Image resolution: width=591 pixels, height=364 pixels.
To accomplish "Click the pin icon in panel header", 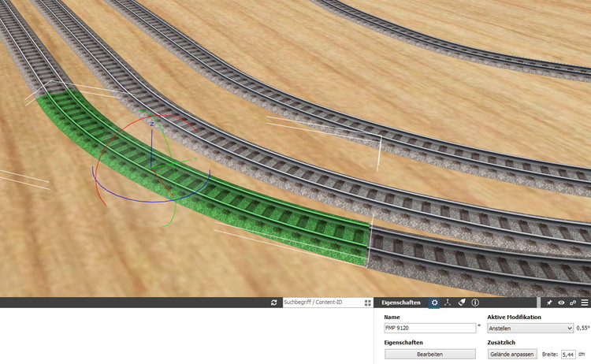I will 549,303.
